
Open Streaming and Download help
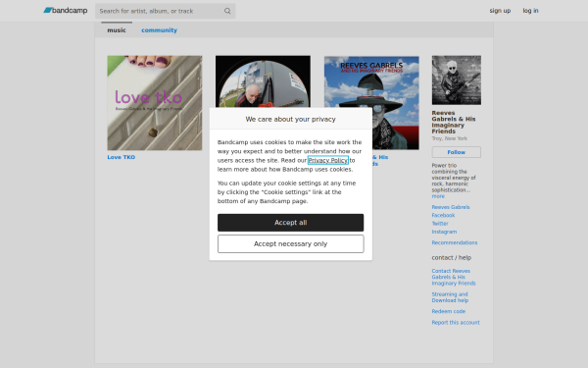click(450, 297)
